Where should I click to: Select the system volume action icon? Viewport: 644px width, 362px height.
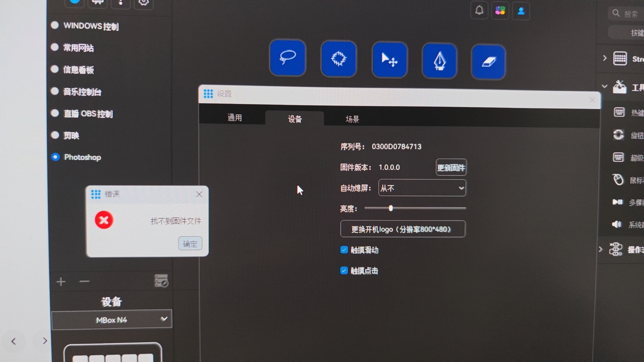point(616,224)
